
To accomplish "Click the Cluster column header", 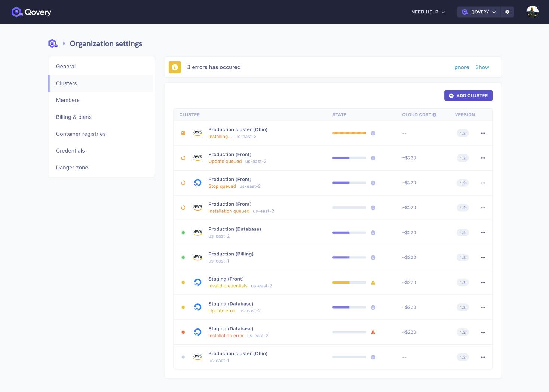I will [x=190, y=115].
